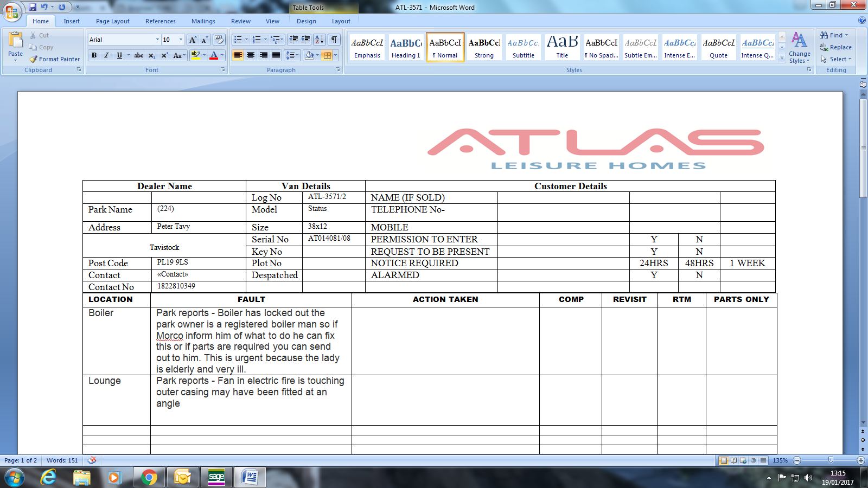
Task: Open Internet Explorer from the taskbar
Action: [49, 477]
